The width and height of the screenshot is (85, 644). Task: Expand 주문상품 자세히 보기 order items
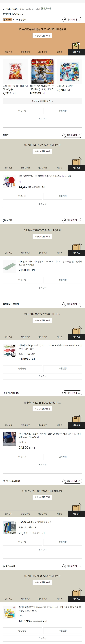point(42,101)
